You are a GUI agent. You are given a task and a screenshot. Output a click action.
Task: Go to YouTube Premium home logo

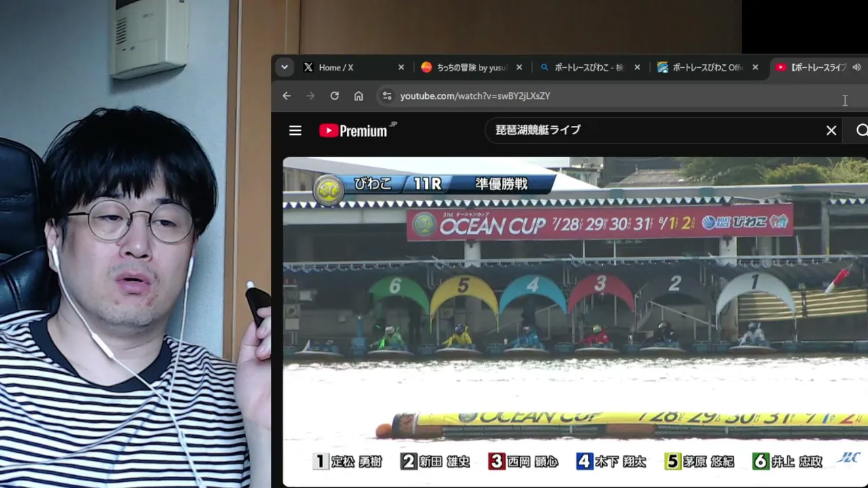click(x=358, y=130)
